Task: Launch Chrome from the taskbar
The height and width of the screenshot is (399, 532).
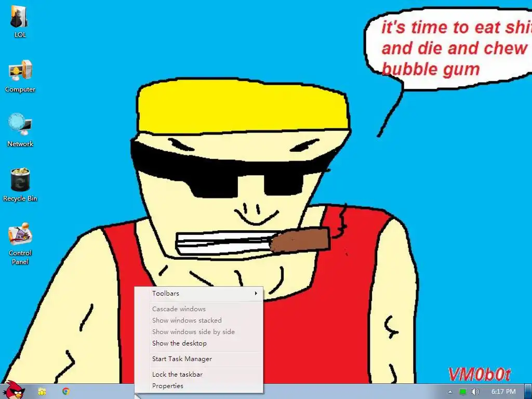Action: pos(66,392)
